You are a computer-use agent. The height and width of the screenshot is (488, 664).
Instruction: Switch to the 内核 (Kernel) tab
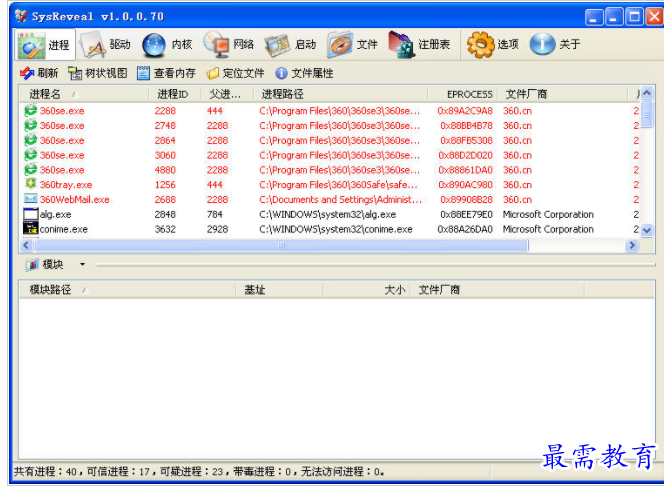pos(167,44)
